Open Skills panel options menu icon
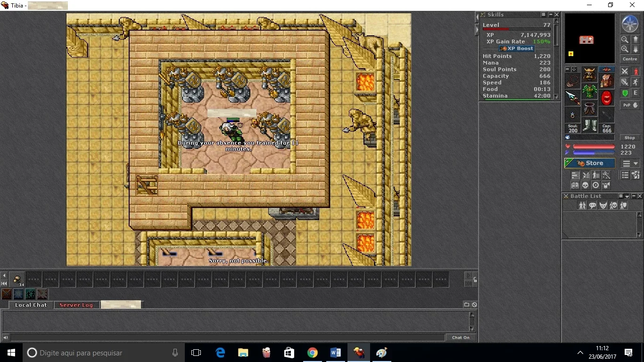Viewport: 644px width, 362px height. 544,15
